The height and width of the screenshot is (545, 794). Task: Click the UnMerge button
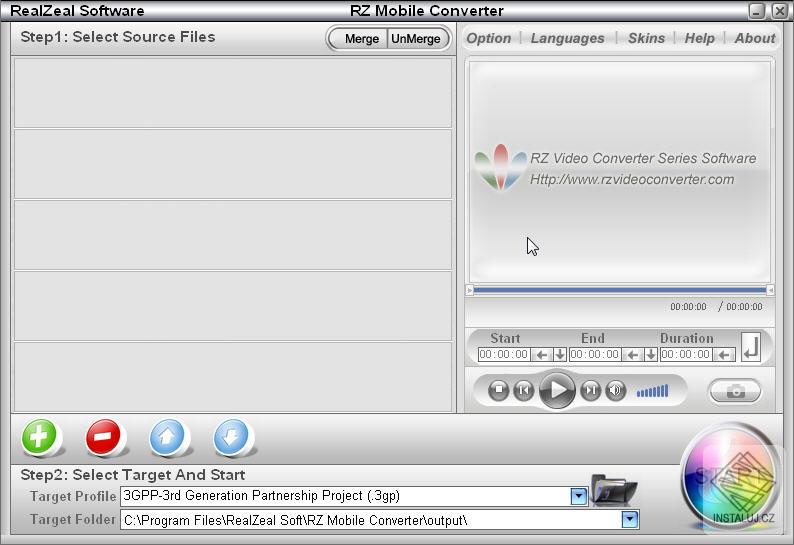coord(416,38)
